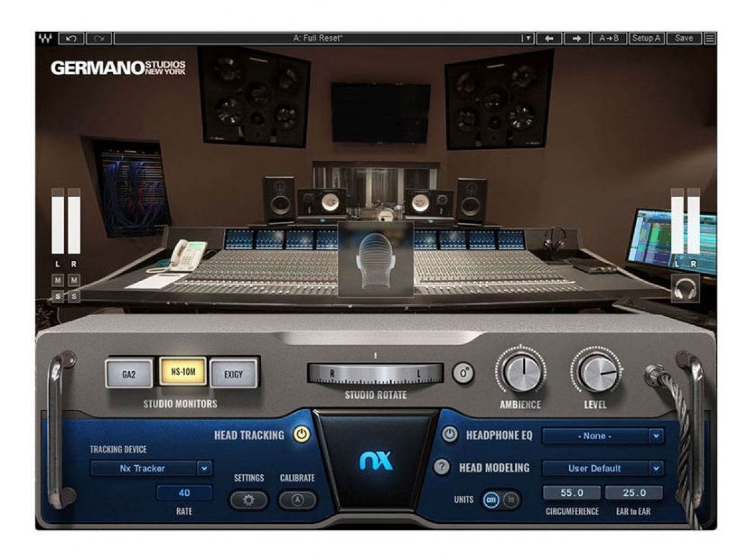The height and width of the screenshot is (560, 748).
Task: Select cm units
Action: coord(491,500)
